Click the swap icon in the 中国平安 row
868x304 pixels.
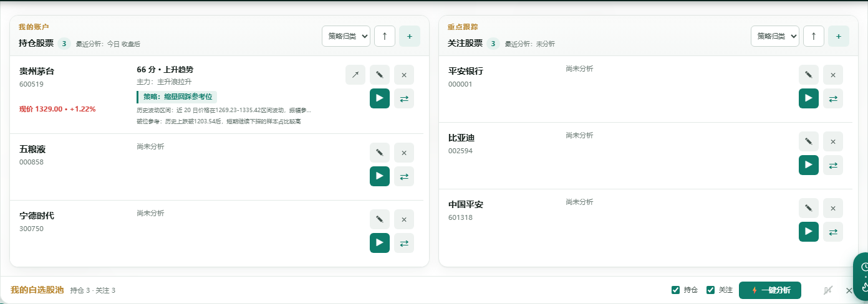click(833, 232)
